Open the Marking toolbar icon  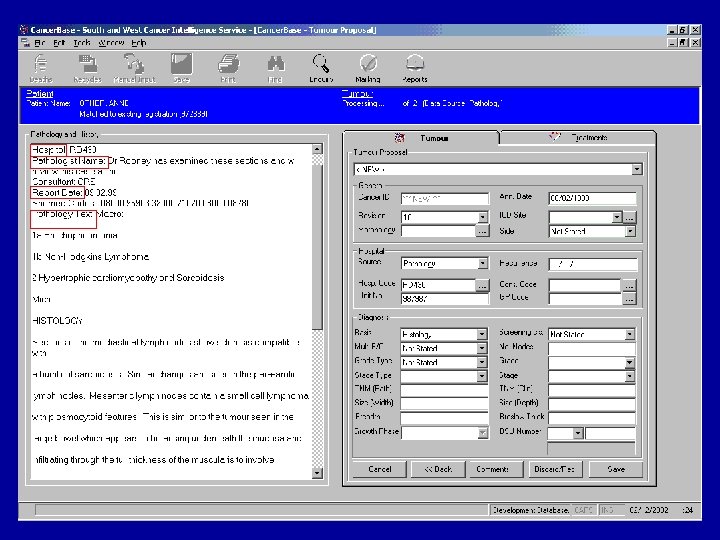[x=368, y=63]
